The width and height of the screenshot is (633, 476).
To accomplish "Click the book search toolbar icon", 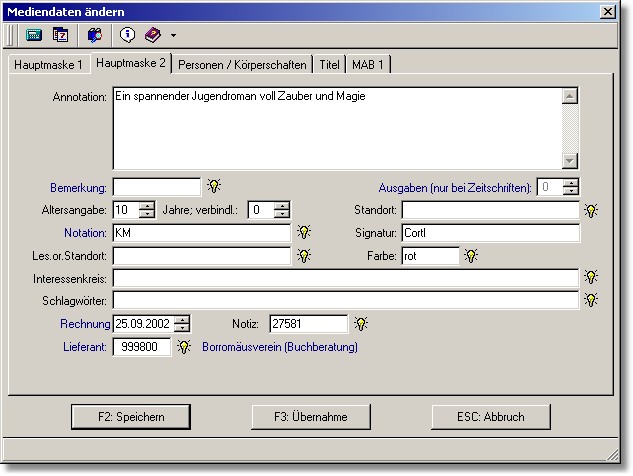I will click(94, 34).
